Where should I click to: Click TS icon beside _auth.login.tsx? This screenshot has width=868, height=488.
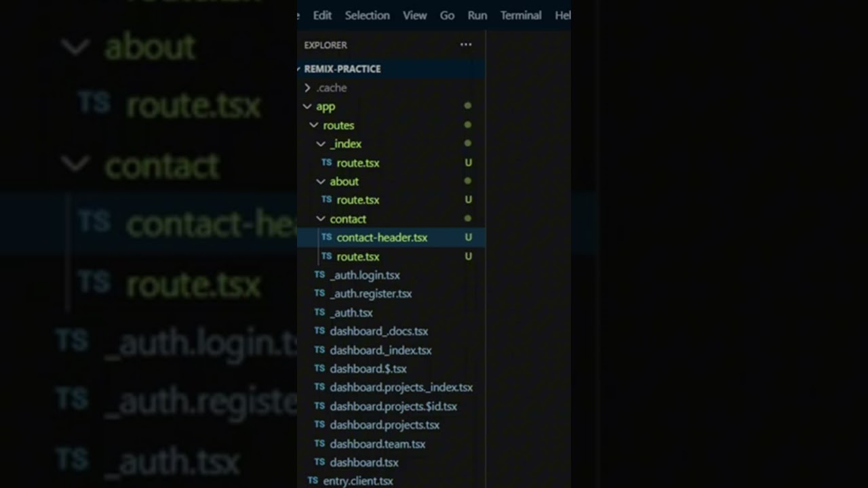point(319,274)
